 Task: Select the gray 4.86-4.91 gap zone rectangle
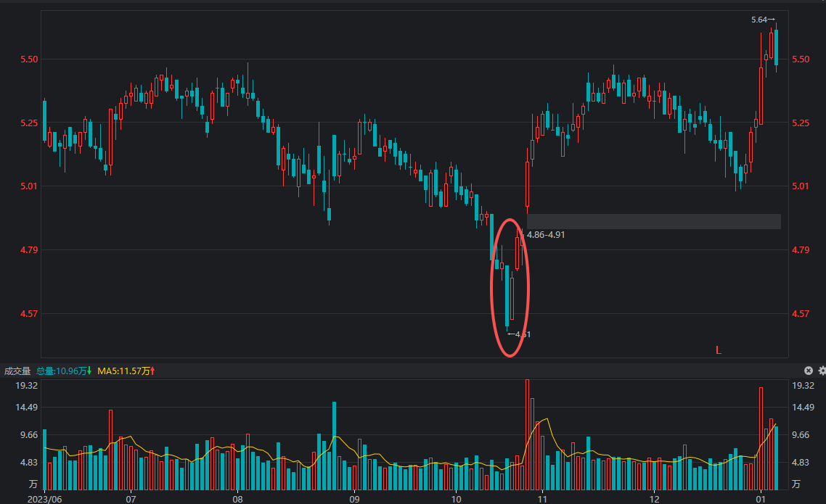click(653, 221)
